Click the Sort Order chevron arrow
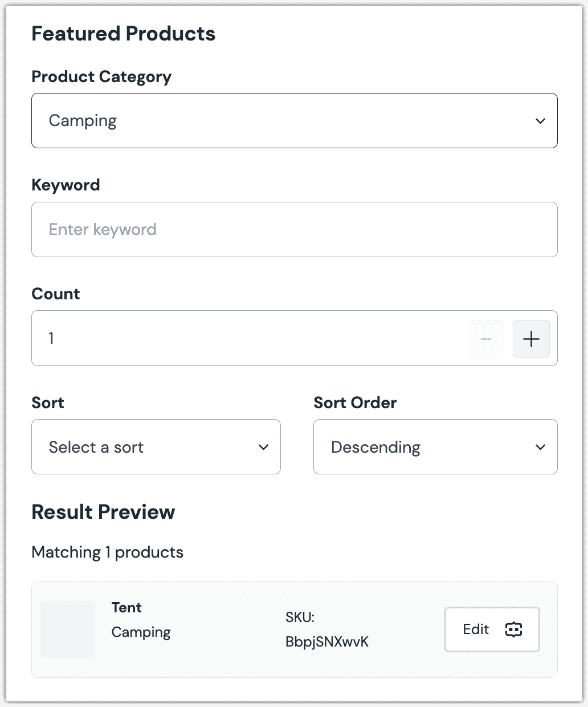The image size is (588, 707). click(x=540, y=447)
